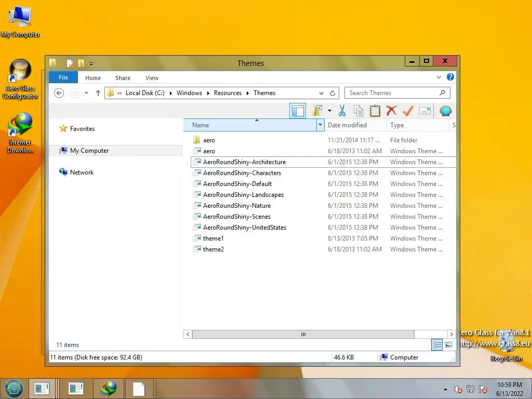Image resolution: width=532 pixels, height=399 pixels.
Task: Click the Windows breadcrumb
Action: point(189,93)
